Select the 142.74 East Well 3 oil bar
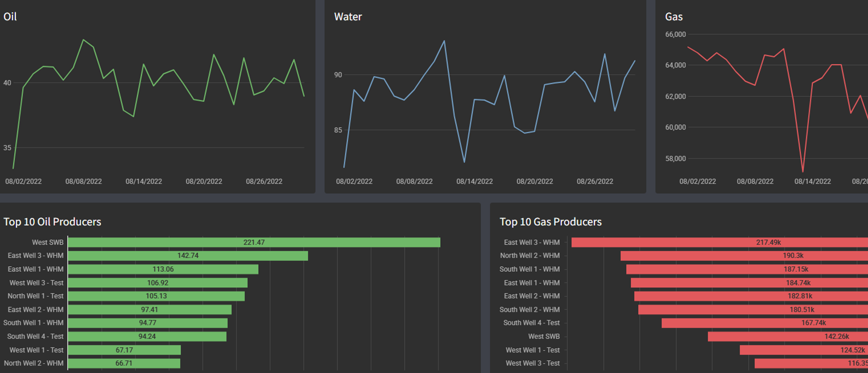Screen dimensions: 868x373 click(x=188, y=256)
